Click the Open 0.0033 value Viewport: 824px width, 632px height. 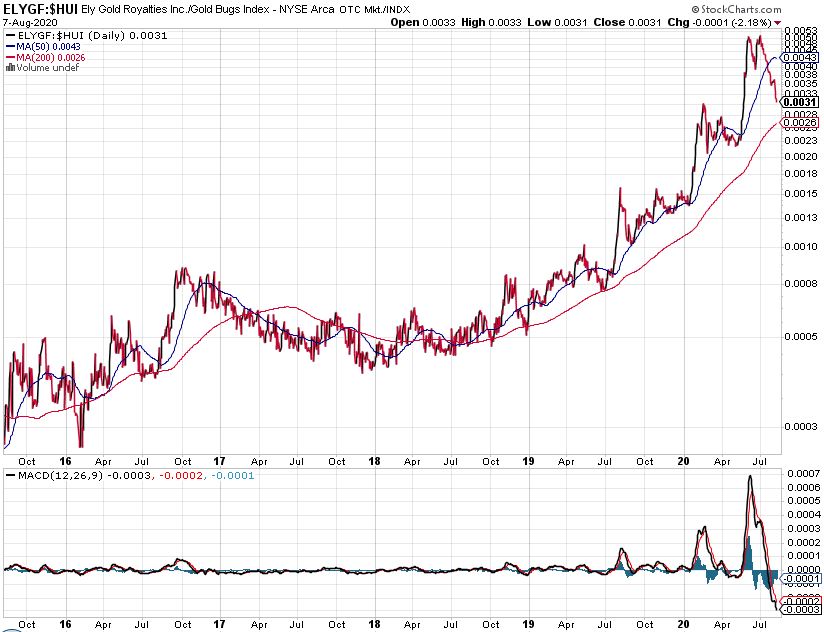click(x=423, y=23)
